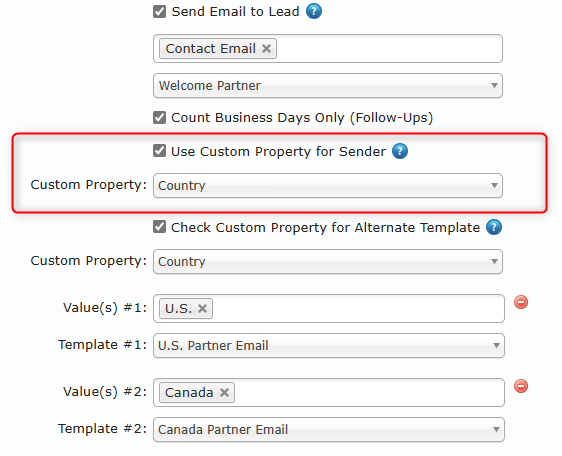Open the Welcome Partner template dropdown
562x456 pixels.
[x=328, y=86]
